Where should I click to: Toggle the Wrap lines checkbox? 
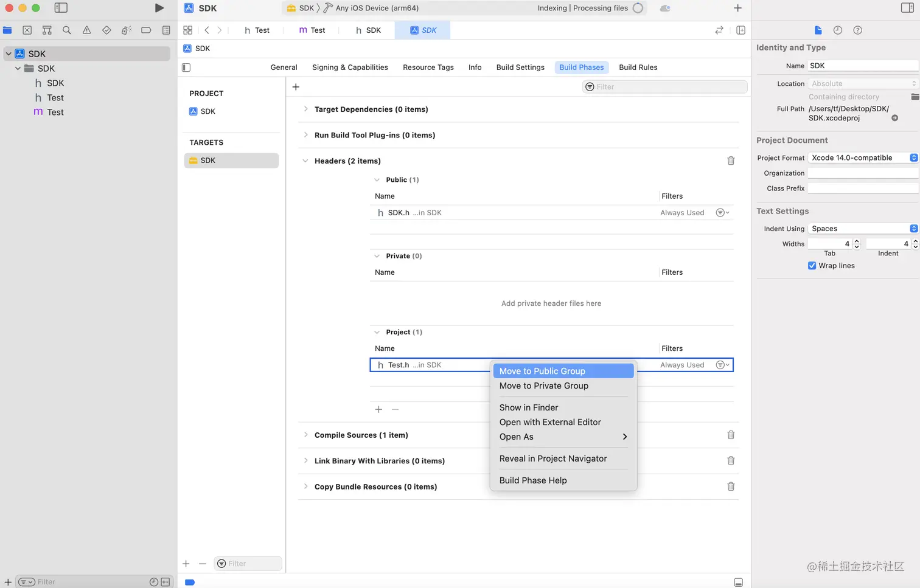tap(812, 266)
